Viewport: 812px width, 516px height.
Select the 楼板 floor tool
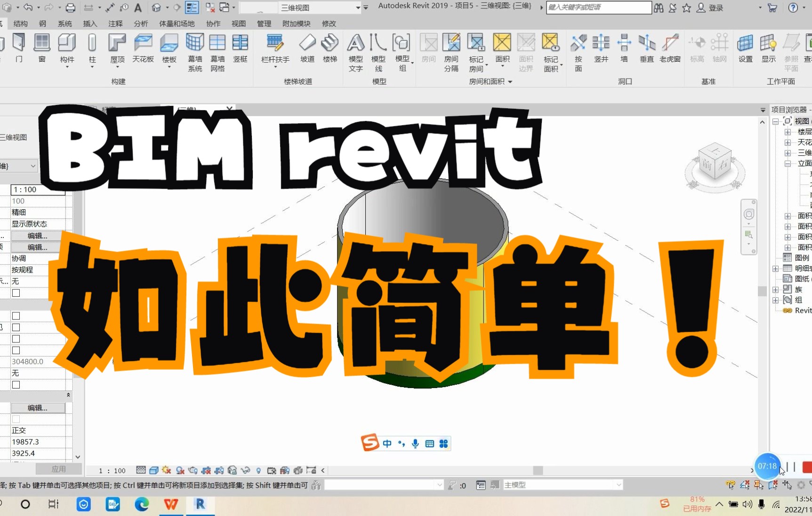click(169, 50)
